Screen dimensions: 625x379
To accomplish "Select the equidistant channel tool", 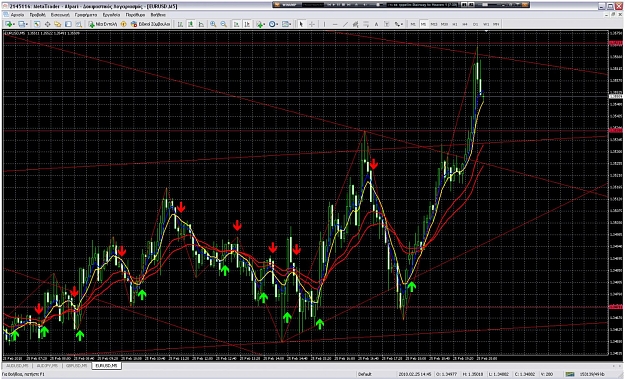I will click(x=356, y=24).
